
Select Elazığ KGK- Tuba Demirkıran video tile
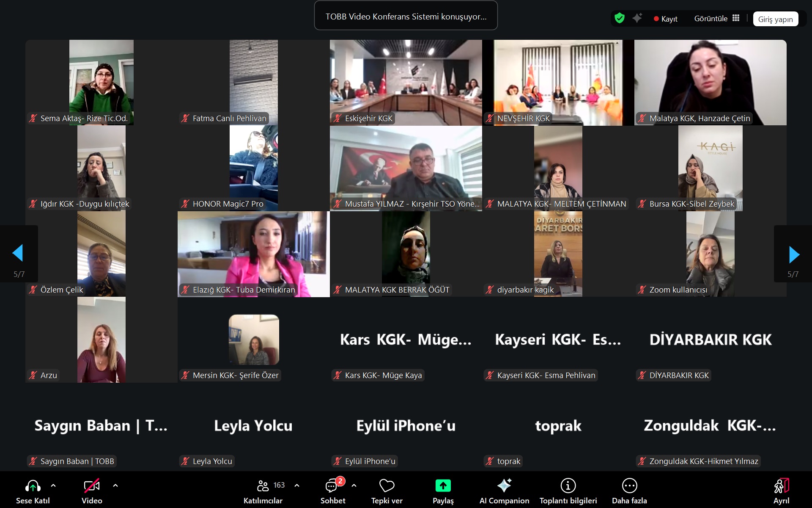point(253,254)
